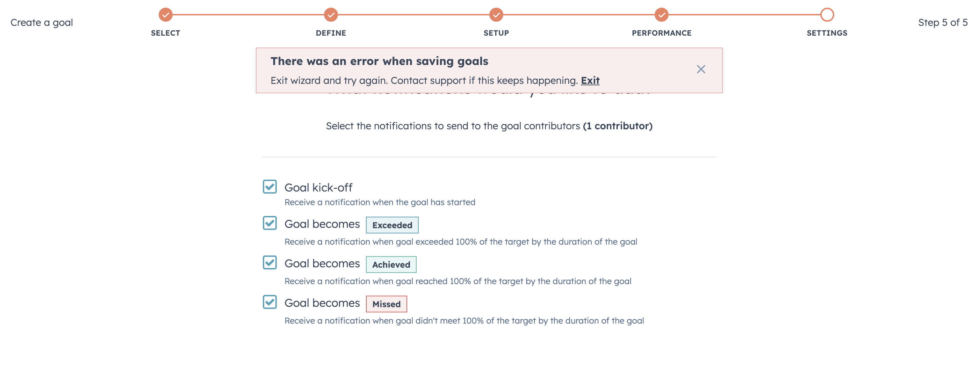Click the Exit link in the error message
980x383 pixels.
point(590,80)
